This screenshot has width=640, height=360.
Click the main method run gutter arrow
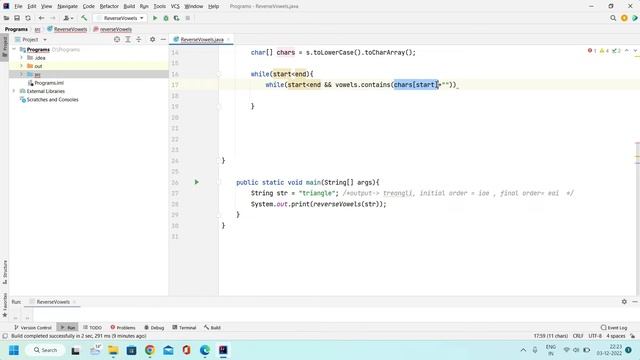coord(196,182)
